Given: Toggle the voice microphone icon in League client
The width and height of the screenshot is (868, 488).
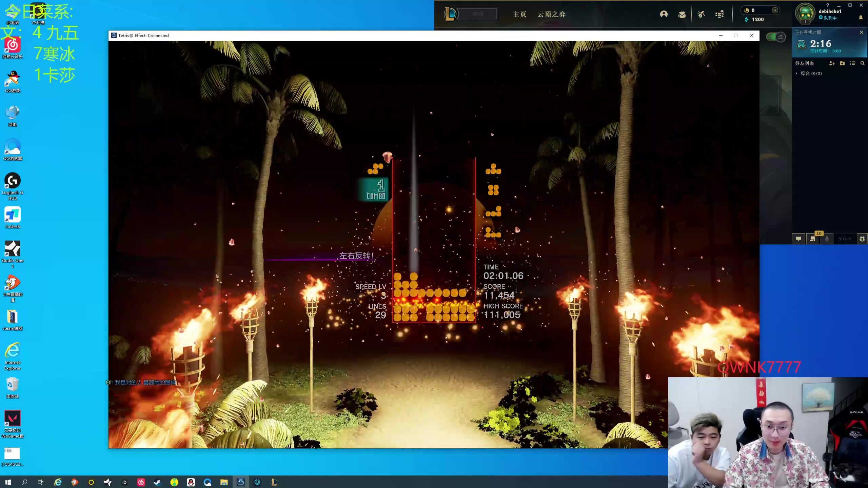Looking at the screenshot, I should click(827, 239).
